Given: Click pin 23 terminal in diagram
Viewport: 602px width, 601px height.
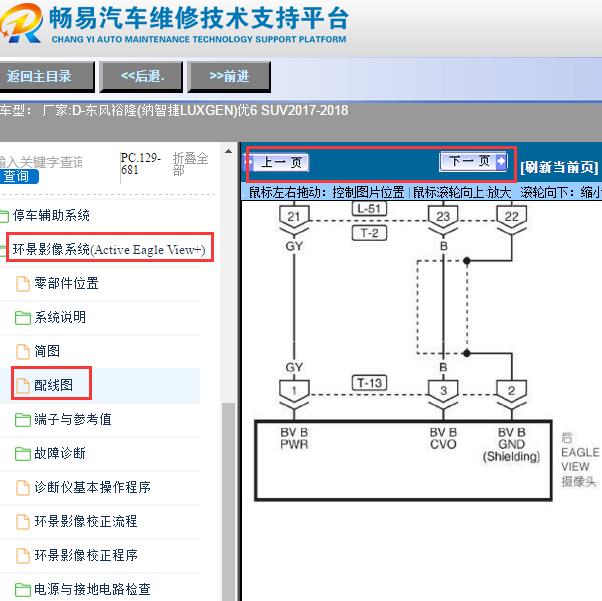Looking at the screenshot, I should click(443, 217).
